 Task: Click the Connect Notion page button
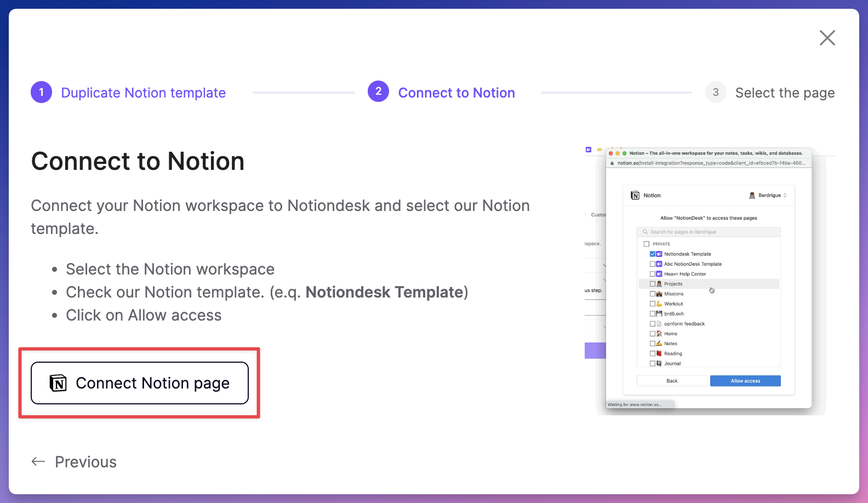coord(140,383)
